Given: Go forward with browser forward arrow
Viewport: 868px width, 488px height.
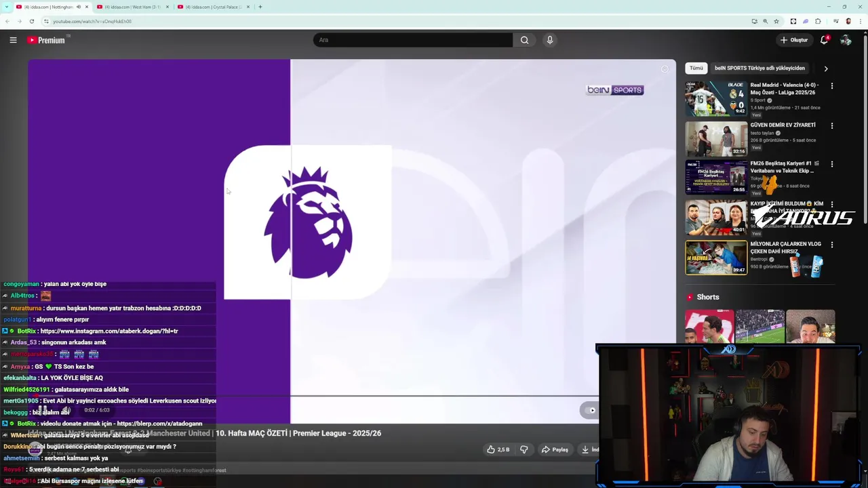Looking at the screenshot, I should click(19, 21).
